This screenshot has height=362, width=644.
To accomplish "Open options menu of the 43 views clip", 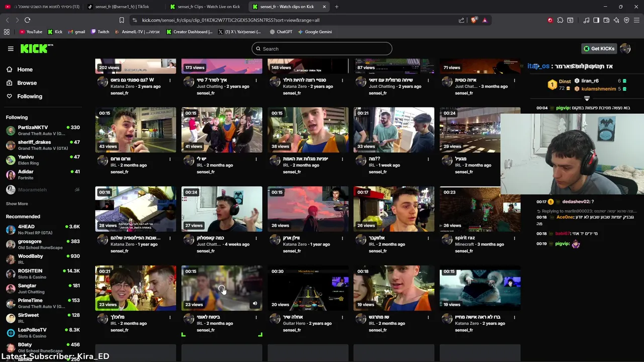I will click(x=170, y=159).
